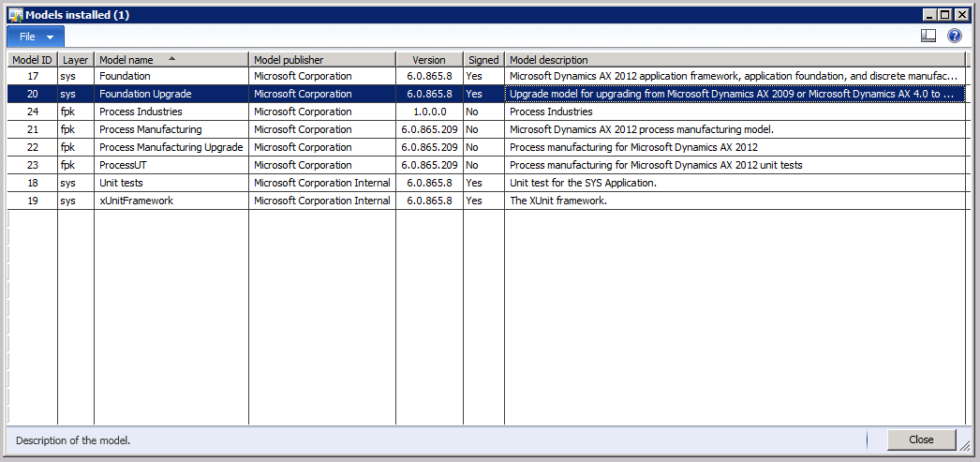The height and width of the screenshot is (462, 980).
Task: Click publisher cell in Unit tests row
Action: pyautogui.click(x=322, y=183)
